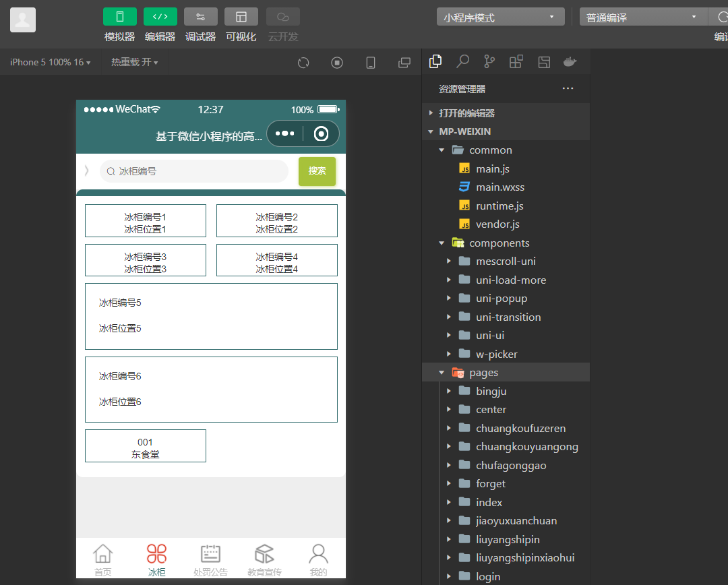Switch to the 首页 home tab
728x585 pixels.
pos(102,560)
